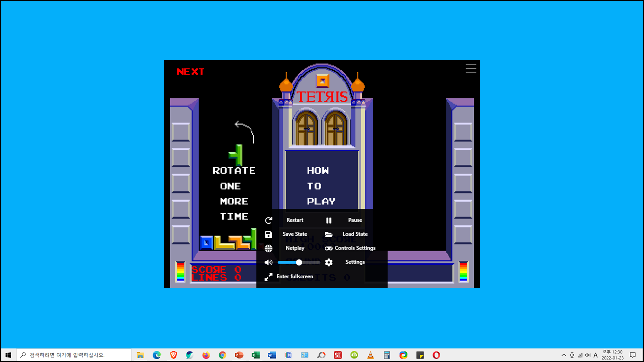Viewport: 644px width, 362px height.
Task: Open system volume tray icon
Action: click(x=588, y=355)
